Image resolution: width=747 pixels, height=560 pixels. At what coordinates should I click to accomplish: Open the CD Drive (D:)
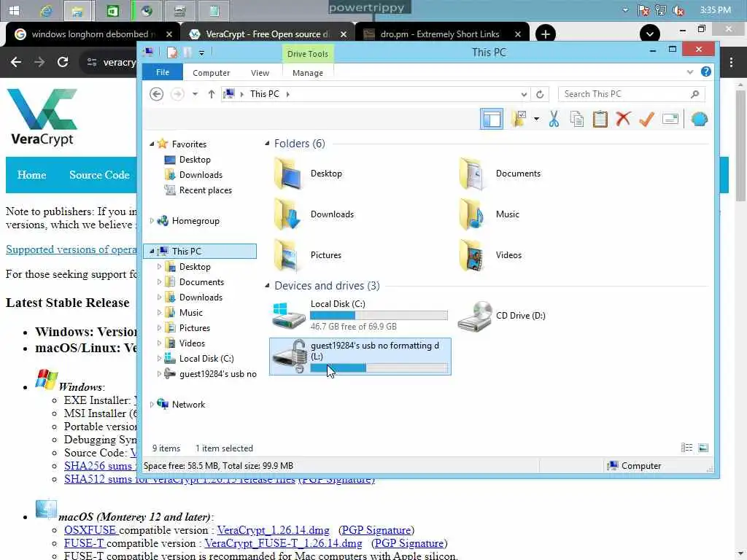point(501,315)
